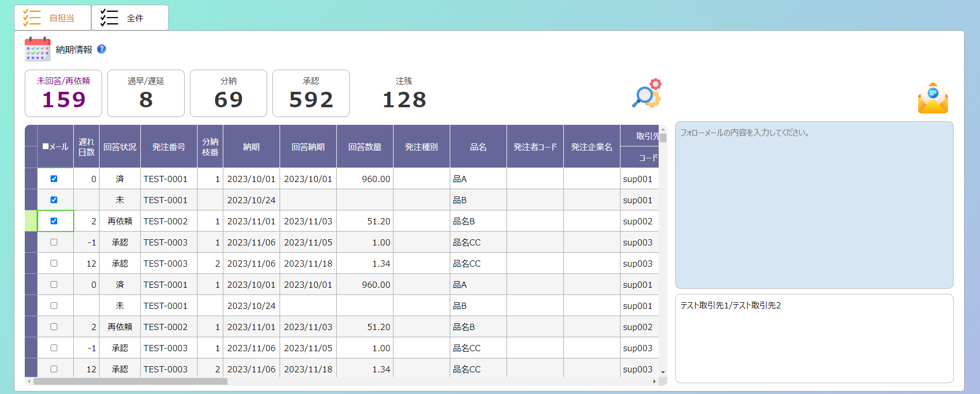Uncheck the first TEST-0001 済 row checkbox
The width and height of the screenshot is (980, 394).
coord(54,178)
